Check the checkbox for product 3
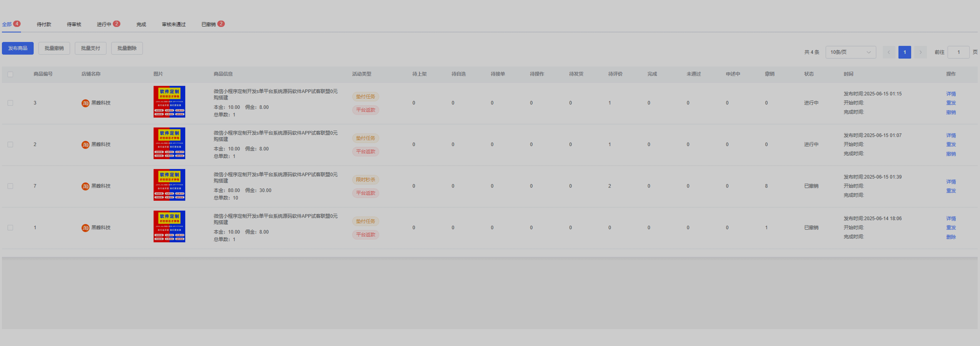980x346 pixels. (10, 103)
